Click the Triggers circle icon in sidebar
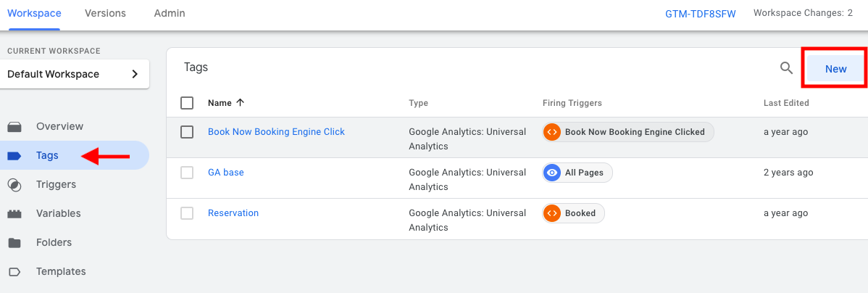The width and height of the screenshot is (868, 293). 14,185
